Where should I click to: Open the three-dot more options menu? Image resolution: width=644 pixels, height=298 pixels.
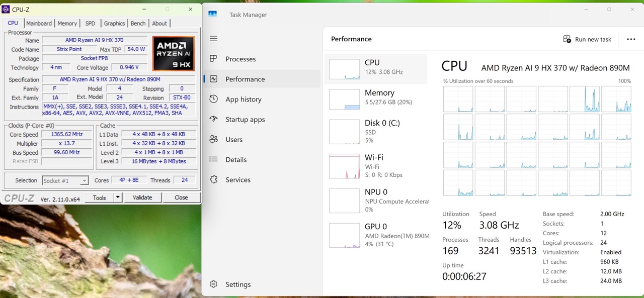click(x=631, y=39)
